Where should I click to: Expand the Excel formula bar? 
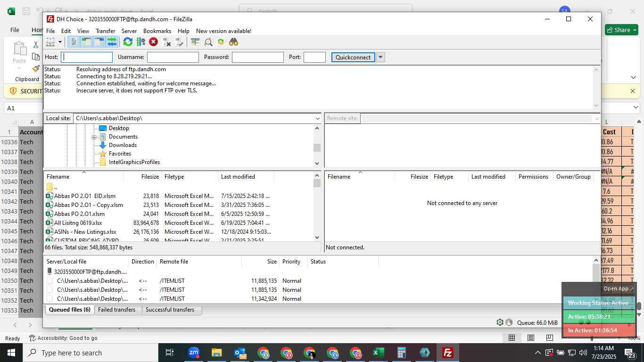[x=635, y=108]
